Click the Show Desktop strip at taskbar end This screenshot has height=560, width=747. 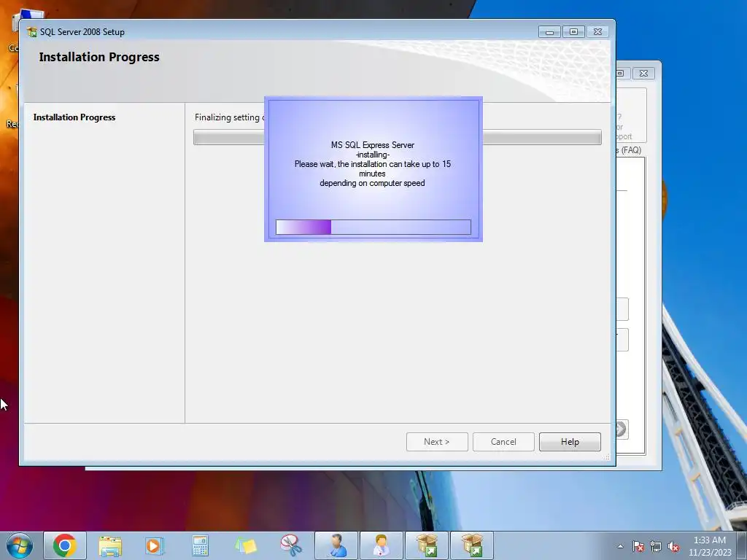click(742, 546)
